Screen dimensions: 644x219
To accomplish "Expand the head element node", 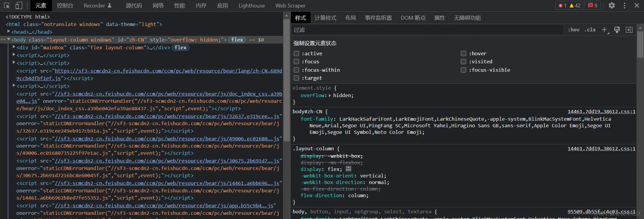I will [x=9, y=31].
